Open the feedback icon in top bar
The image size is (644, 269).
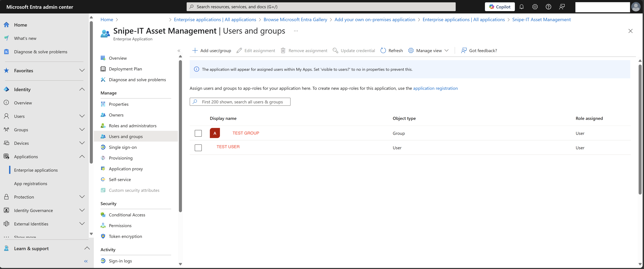[562, 7]
